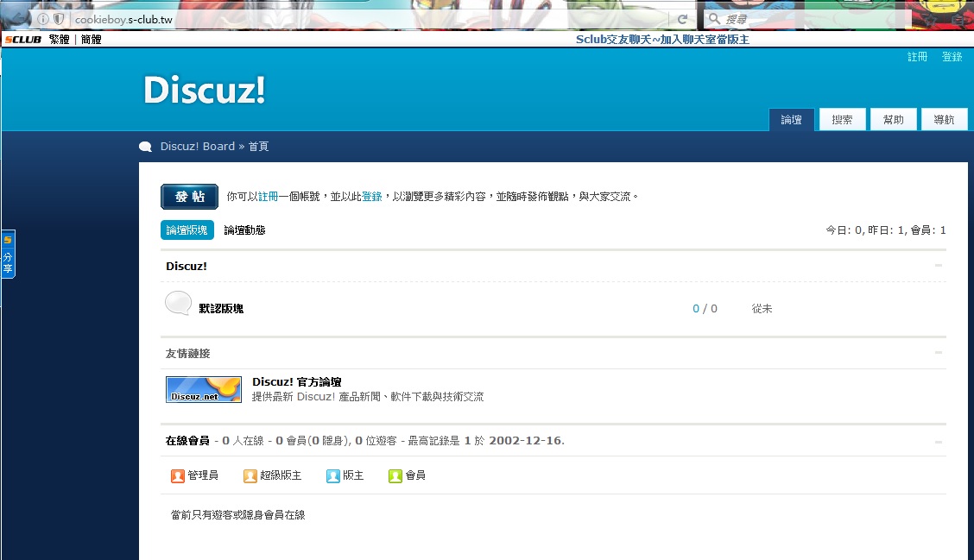Collapse the 在線會員 section

click(x=939, y=442)
